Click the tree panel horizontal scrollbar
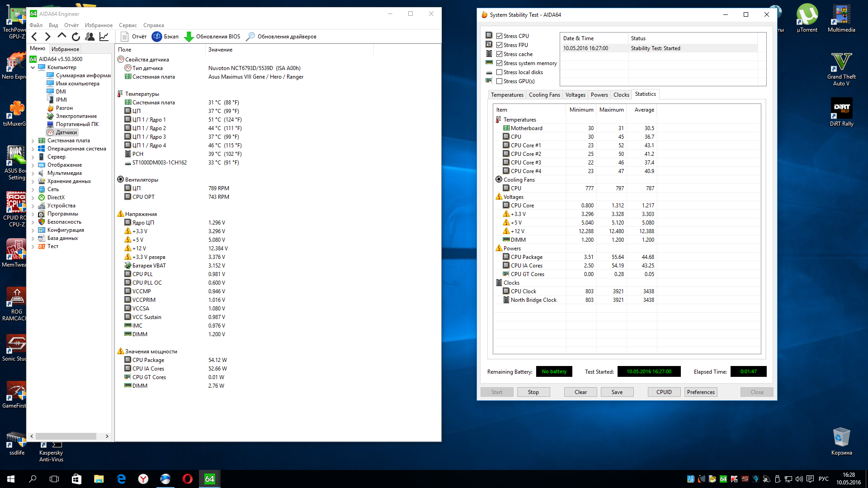This screenshot has height=488, width=868. [66, 436]
